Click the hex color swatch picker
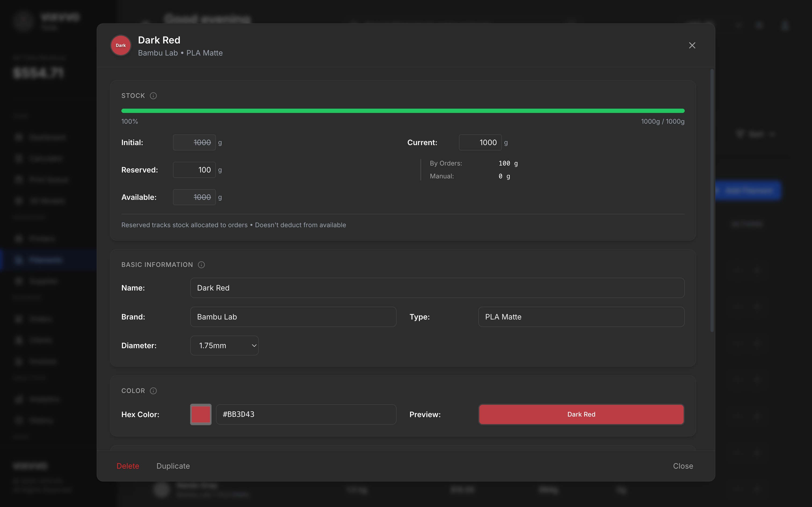Screen dimensions: 812x507 pyautogui.click(x=201, y=414)
